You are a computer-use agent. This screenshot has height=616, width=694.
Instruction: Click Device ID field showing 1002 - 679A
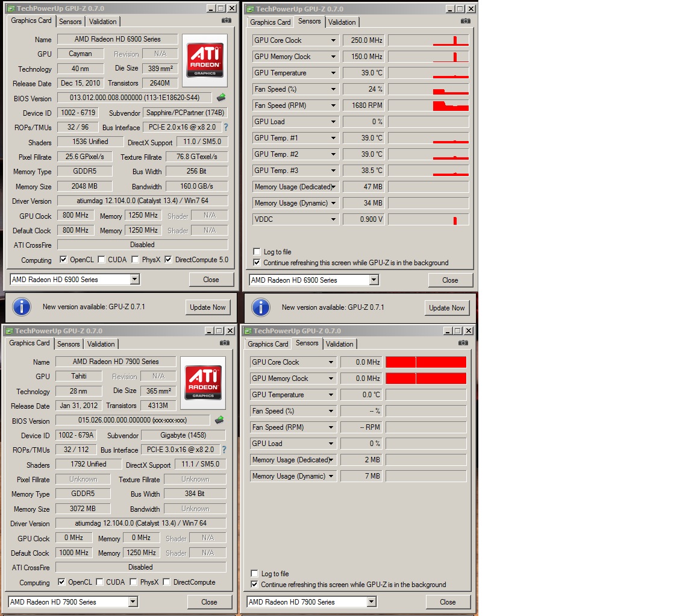pyautogui.click(x=76, y=435)
